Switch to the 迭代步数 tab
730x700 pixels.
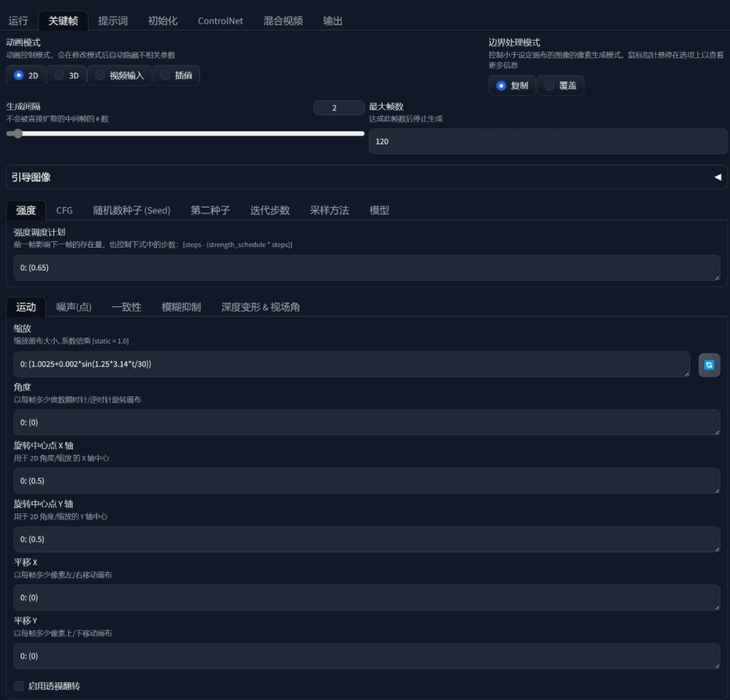[x=270, y=210]
